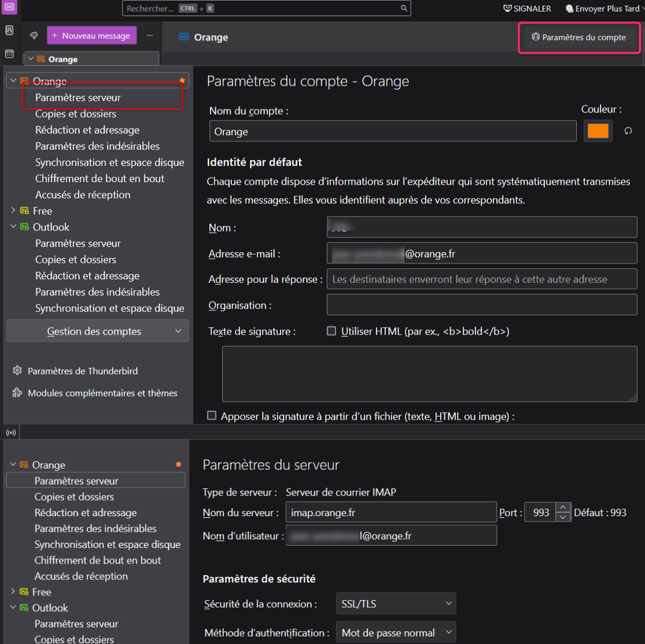The width and height of the screenshot is (645, 644).
Task: Expand the Free account tree
Action: point(14,211)
